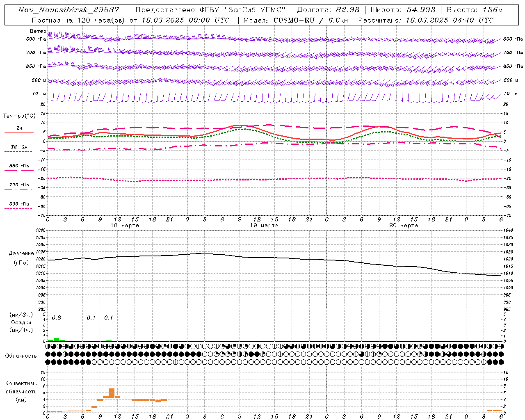The height and width of the screenshot is (420, 525).
Task: Click the tallest orange convective cloud bar
Action: (112, 393)
